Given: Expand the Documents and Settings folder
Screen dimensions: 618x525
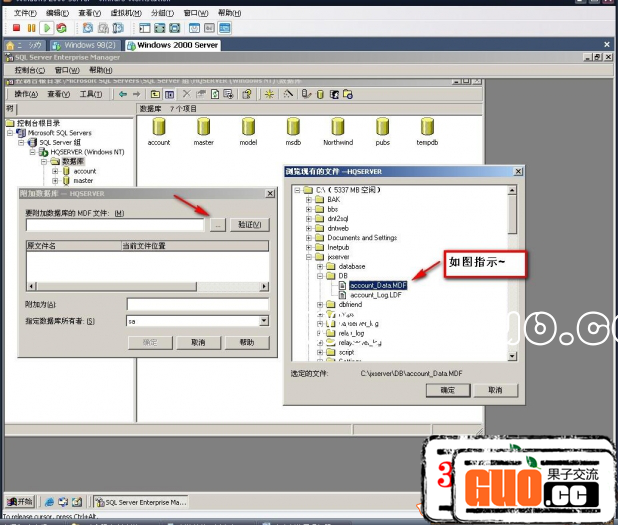Looking at the screenshot, I should point(309,238).
